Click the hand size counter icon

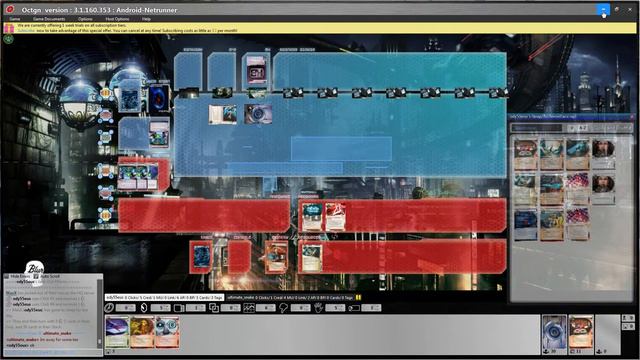point(318,308)
